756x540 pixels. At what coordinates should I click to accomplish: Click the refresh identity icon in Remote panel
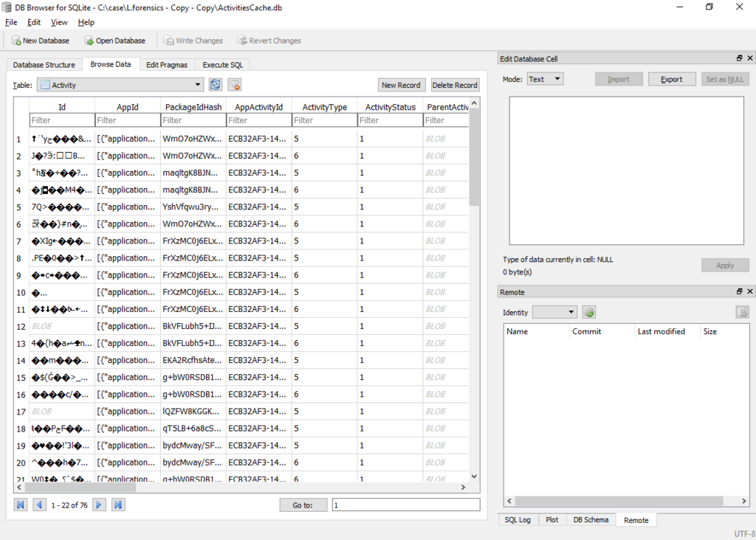pyautogui.click(x=588, y=312)
